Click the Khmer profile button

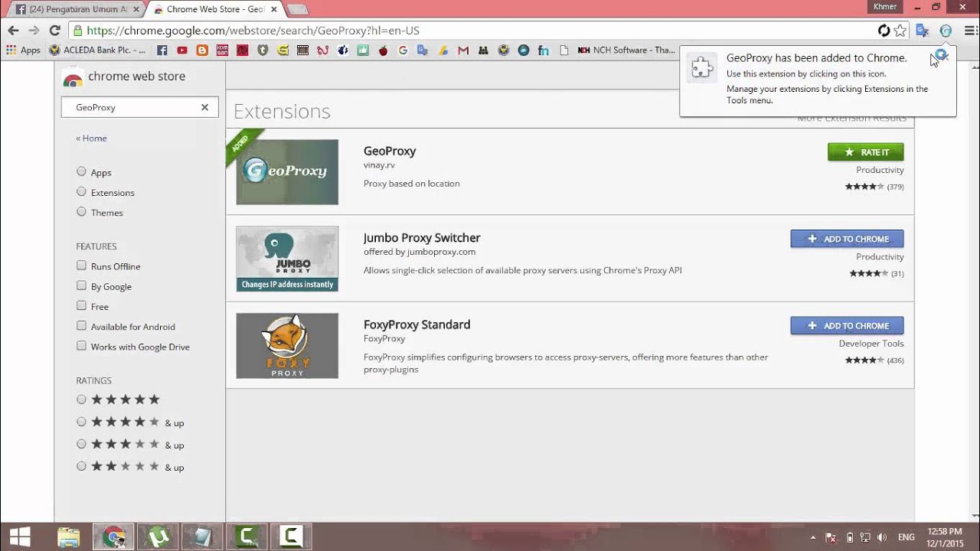(x=885, y=7)
